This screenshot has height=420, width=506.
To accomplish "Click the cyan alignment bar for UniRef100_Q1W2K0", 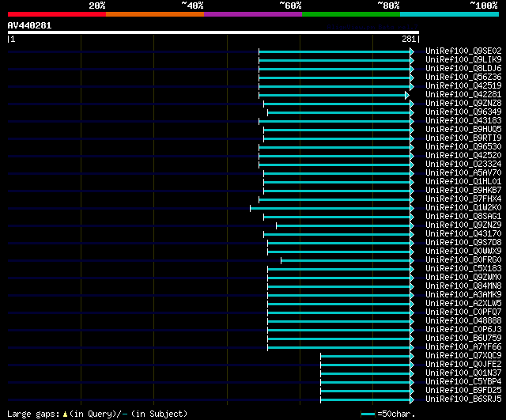I will point(330,208).
